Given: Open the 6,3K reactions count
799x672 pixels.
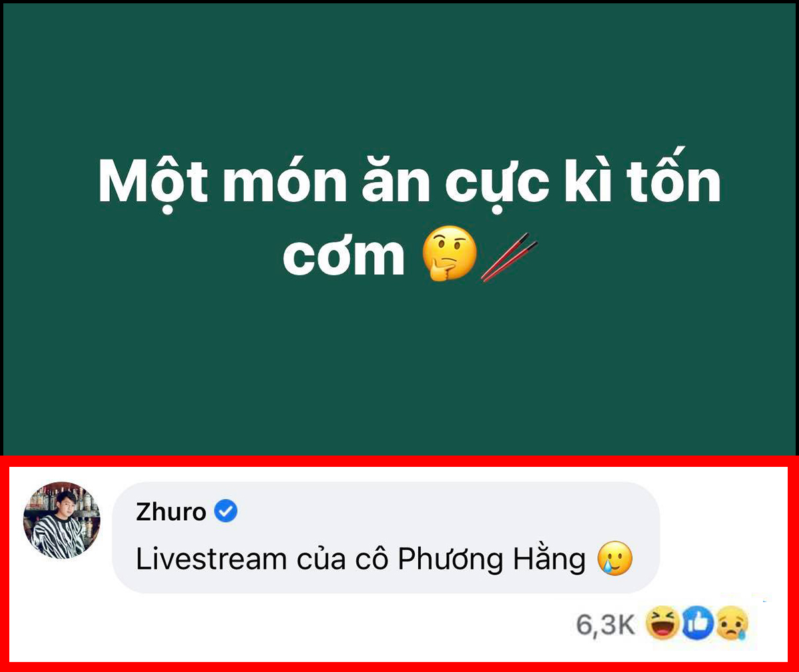Looking at the screenshot, I should pyautogui.click(x=605, y=625).
